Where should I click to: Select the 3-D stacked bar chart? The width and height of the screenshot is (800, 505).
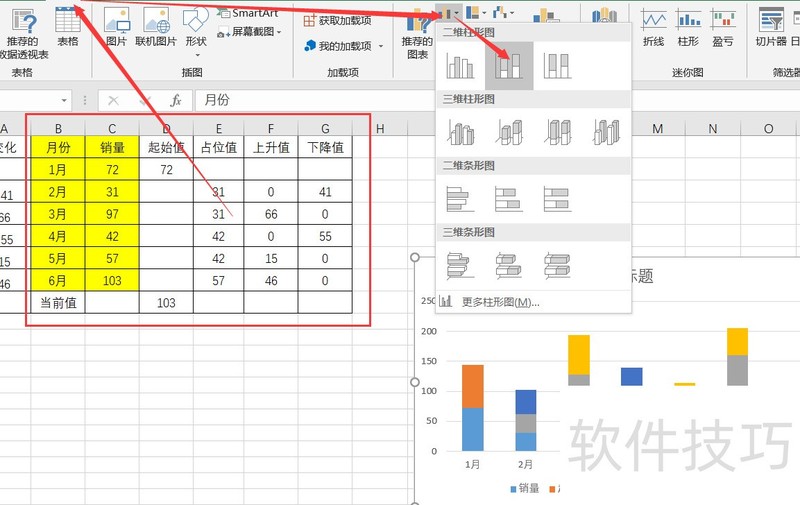coord(509,264)
